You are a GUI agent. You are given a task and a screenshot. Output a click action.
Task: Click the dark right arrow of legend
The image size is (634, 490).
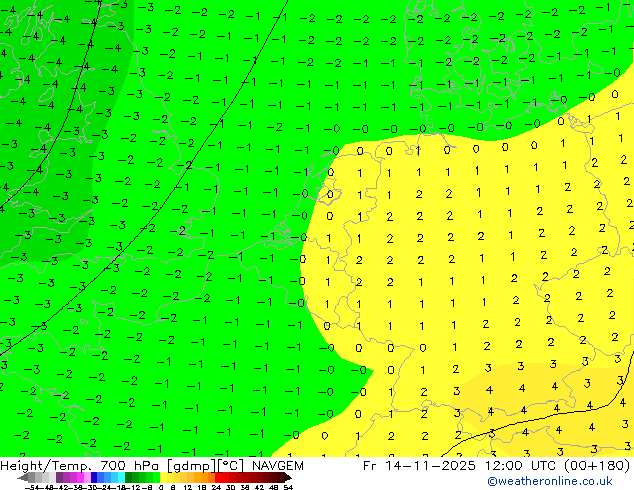[288, 477]
